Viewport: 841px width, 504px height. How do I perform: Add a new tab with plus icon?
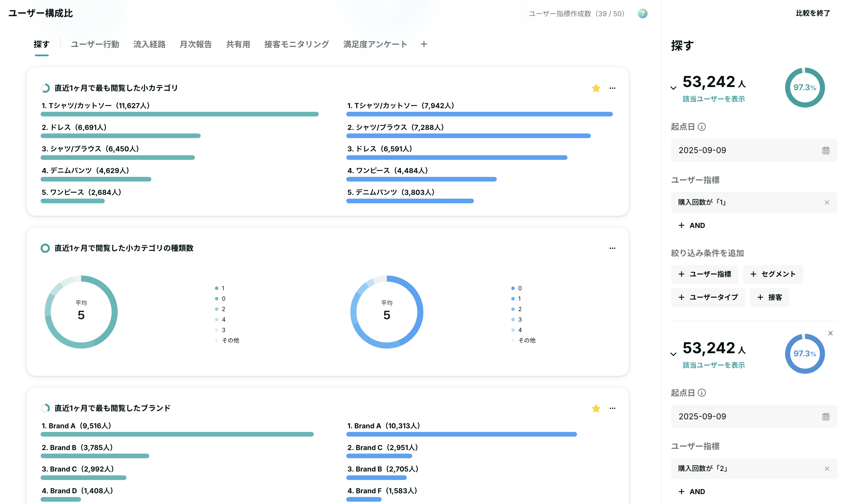coord(424,44)
